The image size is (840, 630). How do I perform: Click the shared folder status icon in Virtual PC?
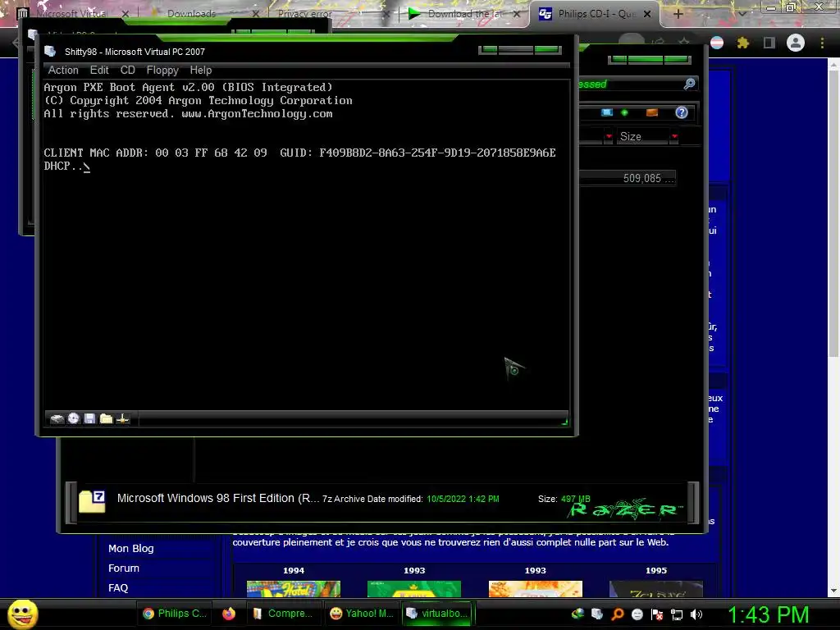(106, 419)
